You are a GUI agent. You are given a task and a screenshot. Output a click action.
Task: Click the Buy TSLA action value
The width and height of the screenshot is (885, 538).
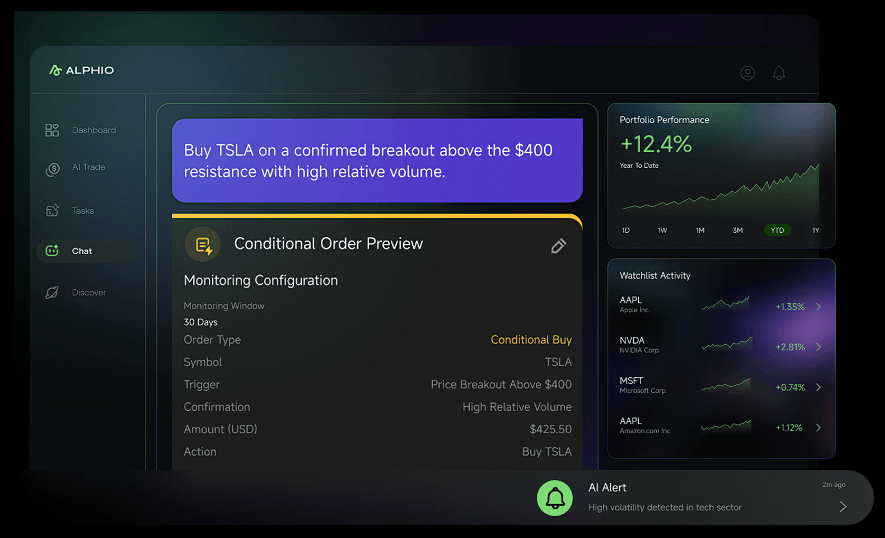(x=547, y=452)
